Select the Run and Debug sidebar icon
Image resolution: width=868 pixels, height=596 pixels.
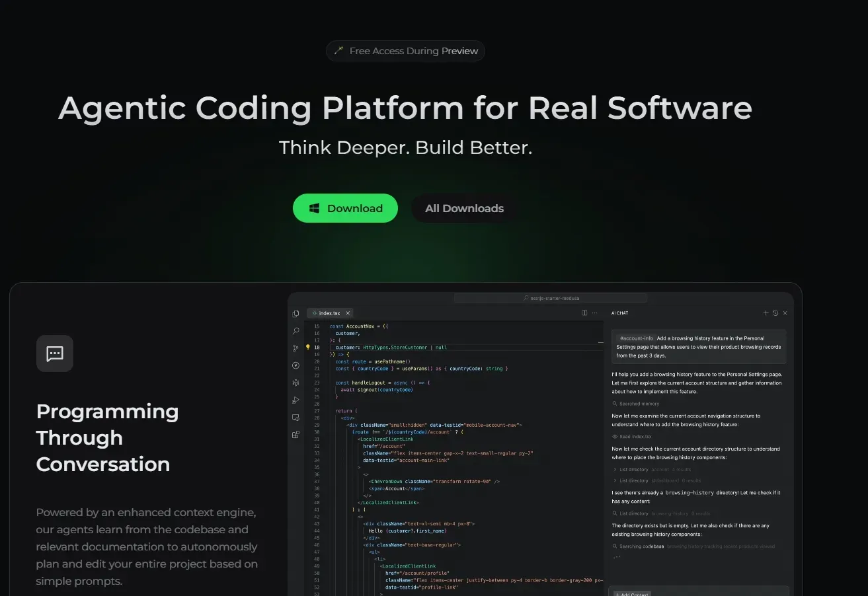click(x=296, y=400)
